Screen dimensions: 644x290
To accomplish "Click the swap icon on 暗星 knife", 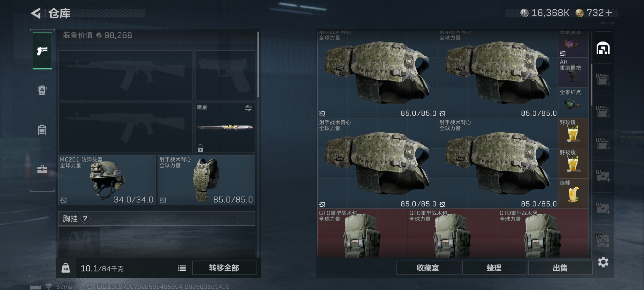I will click(248, 108).
